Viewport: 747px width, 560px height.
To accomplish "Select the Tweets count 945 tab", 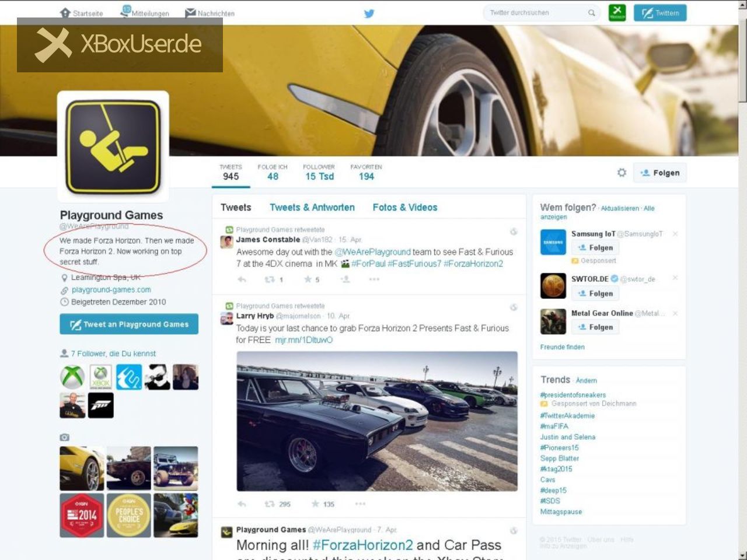I will [x=231, y=173].
